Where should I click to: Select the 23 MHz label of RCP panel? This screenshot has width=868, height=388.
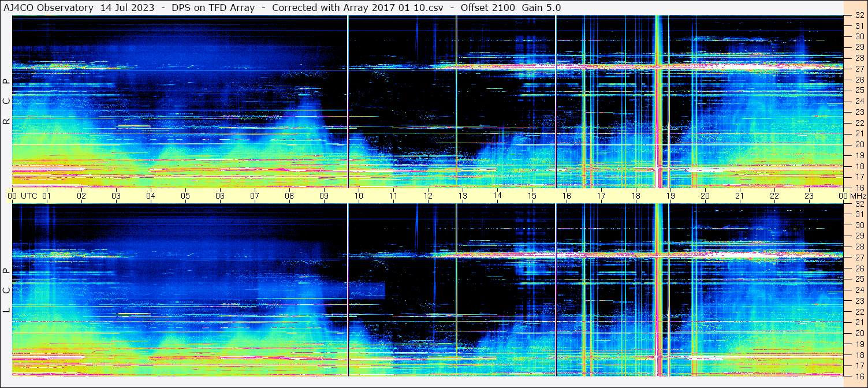click(x=859, y=112)
